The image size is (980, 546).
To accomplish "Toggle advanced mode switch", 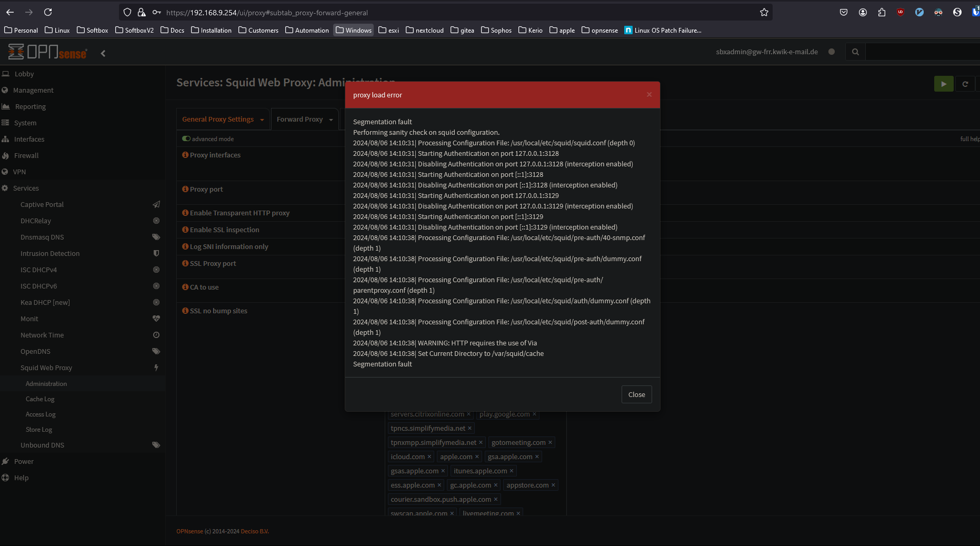I will [186, 139].
